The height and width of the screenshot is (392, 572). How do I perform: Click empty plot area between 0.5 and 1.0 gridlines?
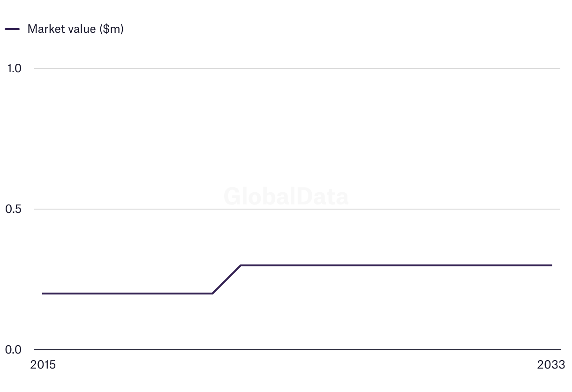coord(297,139)
